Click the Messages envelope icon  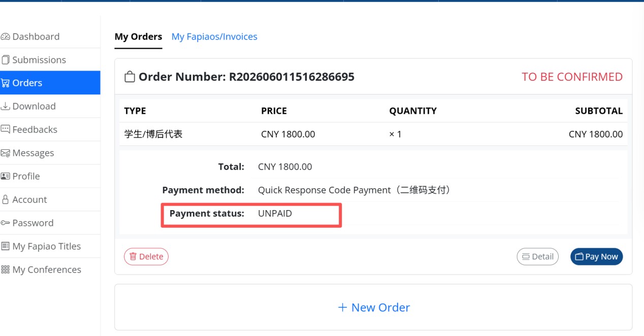tap(6, 153)
